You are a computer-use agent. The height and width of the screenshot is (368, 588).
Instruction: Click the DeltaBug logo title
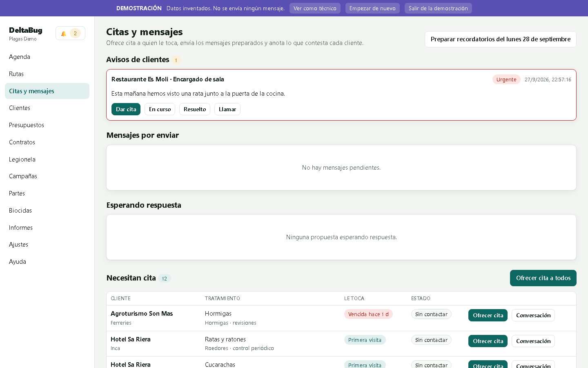(x=26, y=30)
